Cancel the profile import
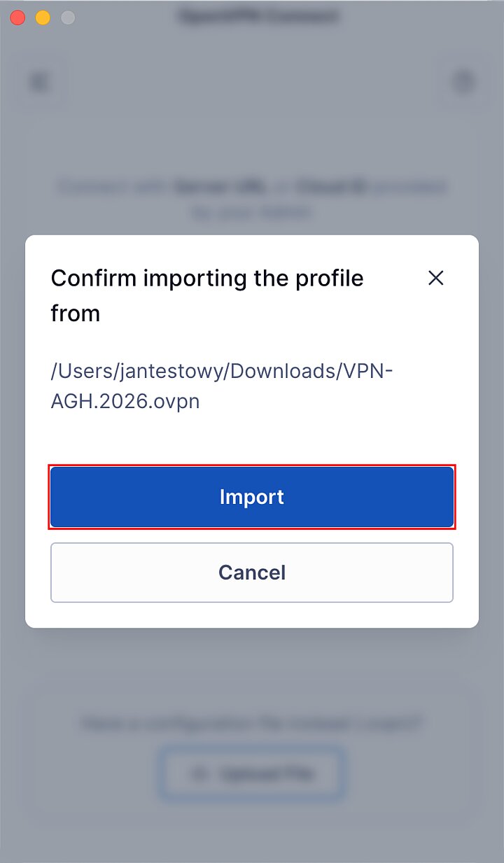The height and width of the screenshot is (863, 504). pyautogui.click(x=252, y=572)
